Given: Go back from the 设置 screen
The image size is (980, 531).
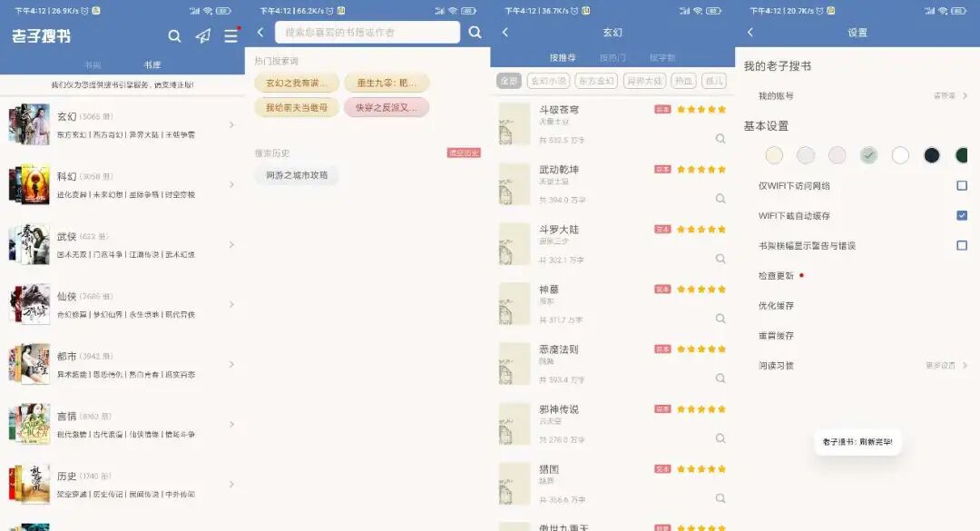Looking at the screenshot, I should (x=750, y=32).
